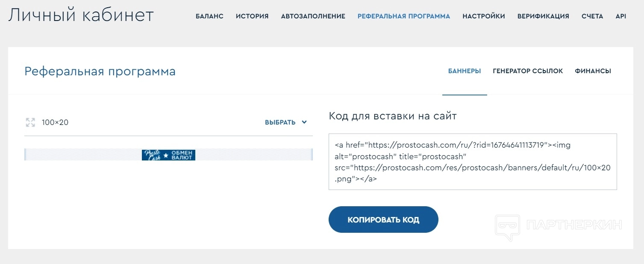Click the ProstoCash banner preview image
The height and width of the screenshot is (264, 644).
click(168, 154)
